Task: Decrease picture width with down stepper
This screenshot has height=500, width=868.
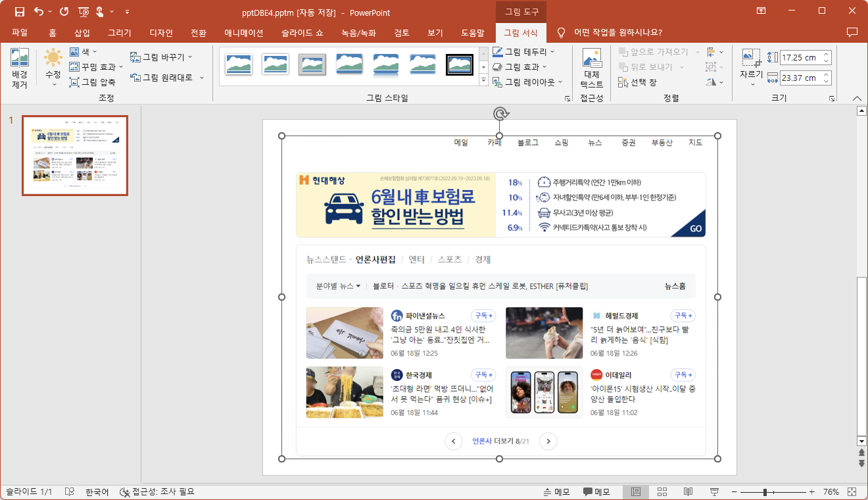Action: pyautogui.click(x=827, y=82)
